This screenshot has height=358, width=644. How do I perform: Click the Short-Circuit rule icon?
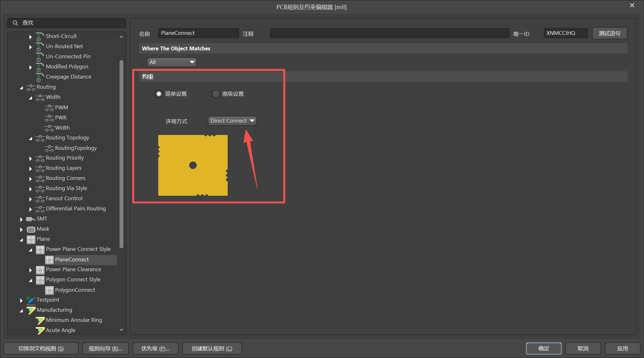39,36
